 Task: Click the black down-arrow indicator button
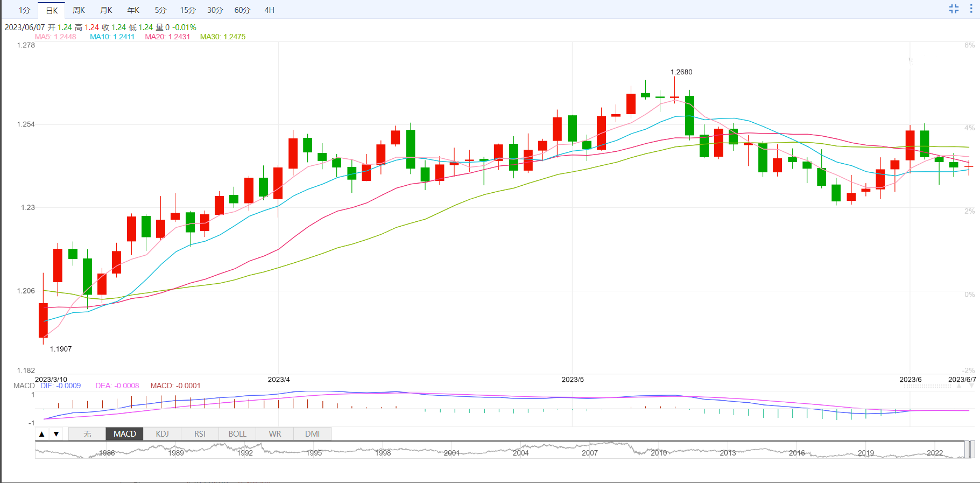pyautogui.click(x=56, y=434)
